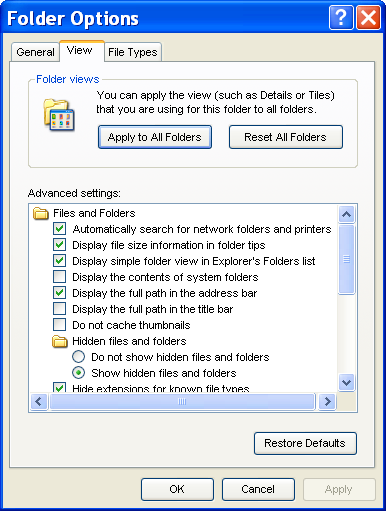The height and width of the screenshot is (511, 386).
Task: Select Do not show hidden files radio
Action: (79, 357)
